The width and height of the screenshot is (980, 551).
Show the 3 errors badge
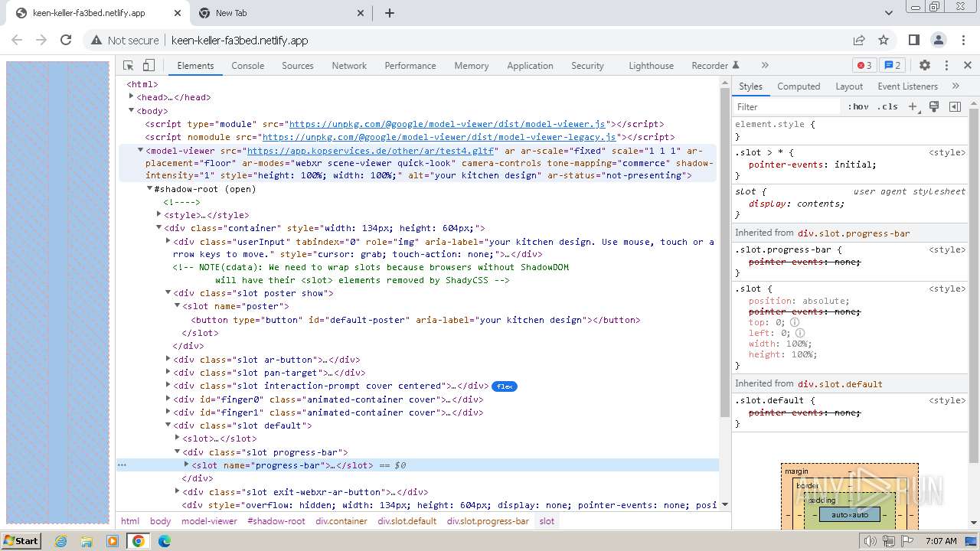[x=864, y=66]
